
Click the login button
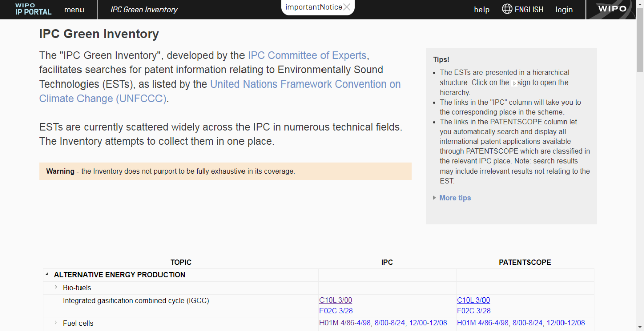(x=564, y=10)
